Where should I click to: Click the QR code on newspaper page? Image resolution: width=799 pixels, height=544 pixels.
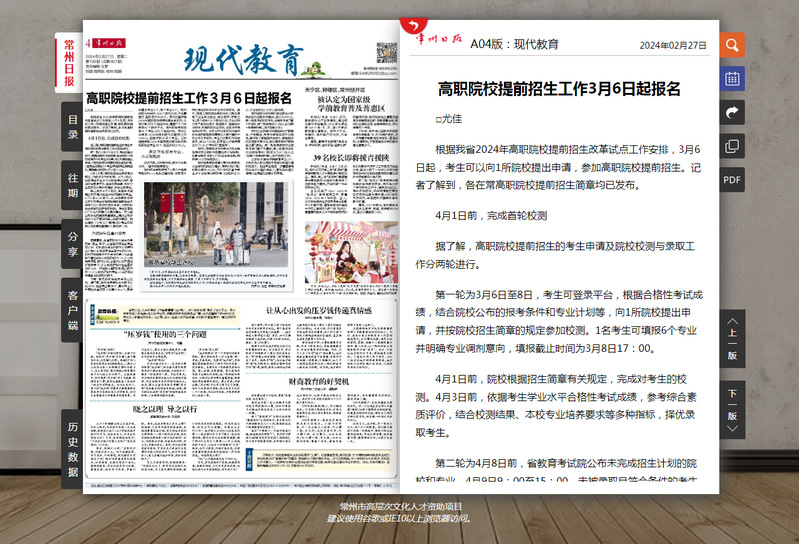387,52
